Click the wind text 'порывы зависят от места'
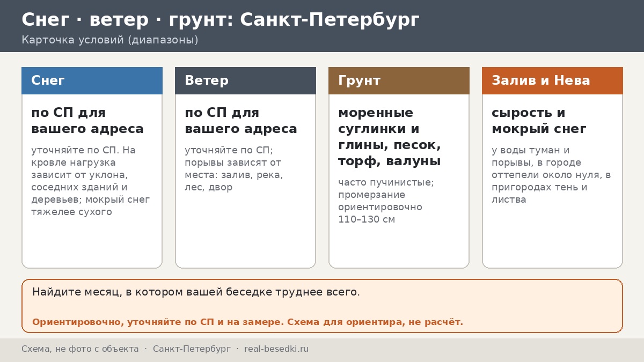Image resolution: width=644 pixels, height=362 pixels. [233, 169]
